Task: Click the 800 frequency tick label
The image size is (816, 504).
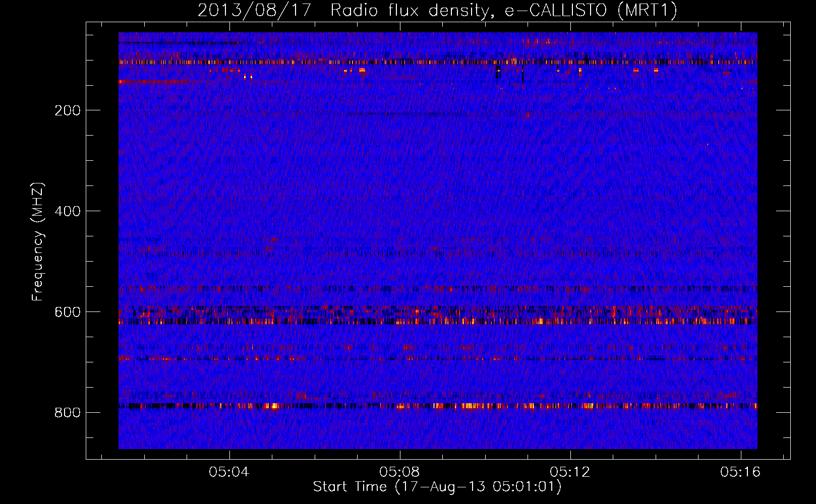Action: 68,413
